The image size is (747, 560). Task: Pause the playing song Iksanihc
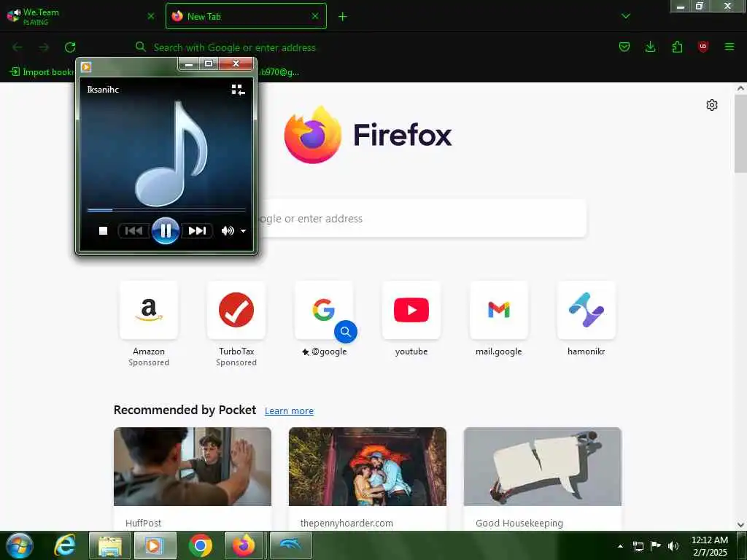pos(166,231)
